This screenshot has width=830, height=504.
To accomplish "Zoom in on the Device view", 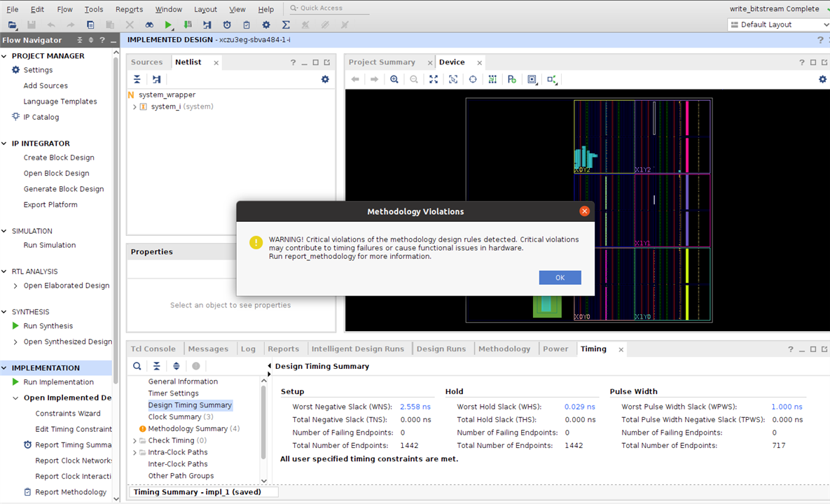I will (x=394, y=79).
